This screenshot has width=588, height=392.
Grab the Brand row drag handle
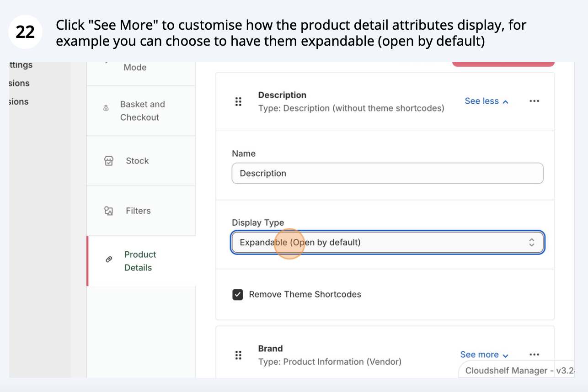point(238,355)
